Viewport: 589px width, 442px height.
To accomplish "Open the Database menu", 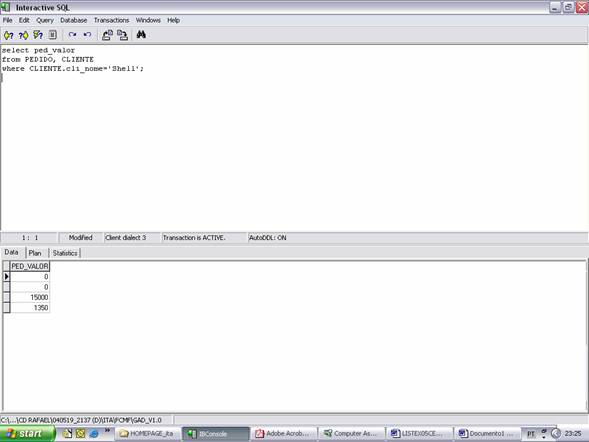I will (x=74, y=20).
